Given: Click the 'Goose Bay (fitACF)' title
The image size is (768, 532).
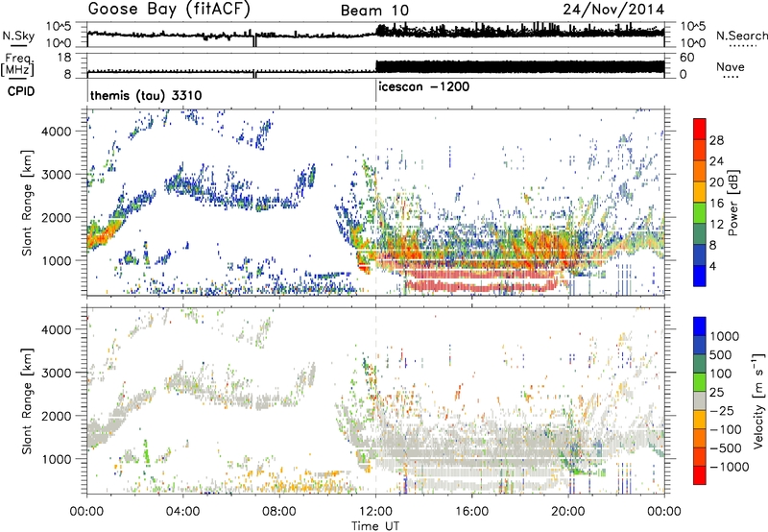Looking at the screenshot, I should click(169, 10).
